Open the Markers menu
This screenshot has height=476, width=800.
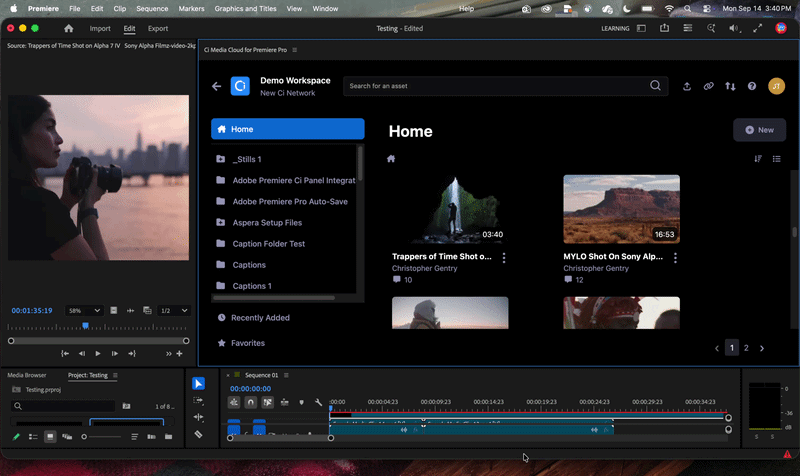point(191,9)
